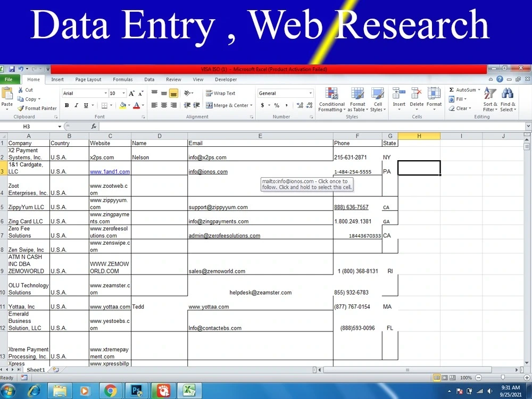Switch to the Page Layout tab
Viewport: 532px width, 399px height.
click(88, 79)
